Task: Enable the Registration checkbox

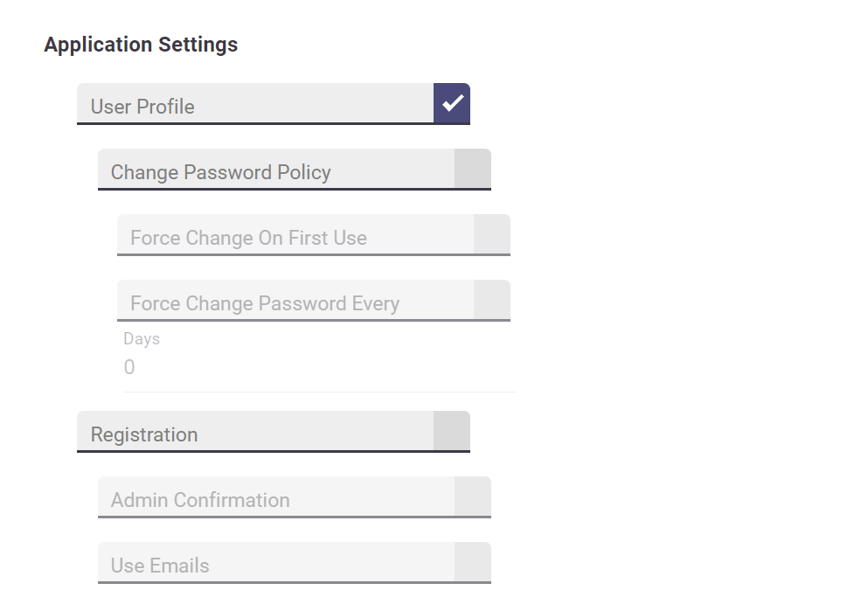Action: 452,431
